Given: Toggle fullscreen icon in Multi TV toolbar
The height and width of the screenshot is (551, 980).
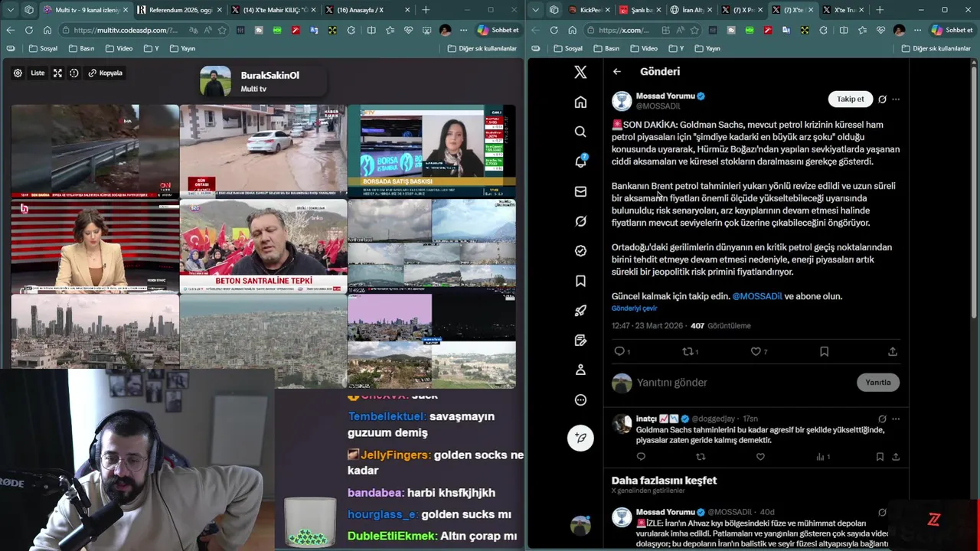Looking at the screenshot, I should point(57,73).
